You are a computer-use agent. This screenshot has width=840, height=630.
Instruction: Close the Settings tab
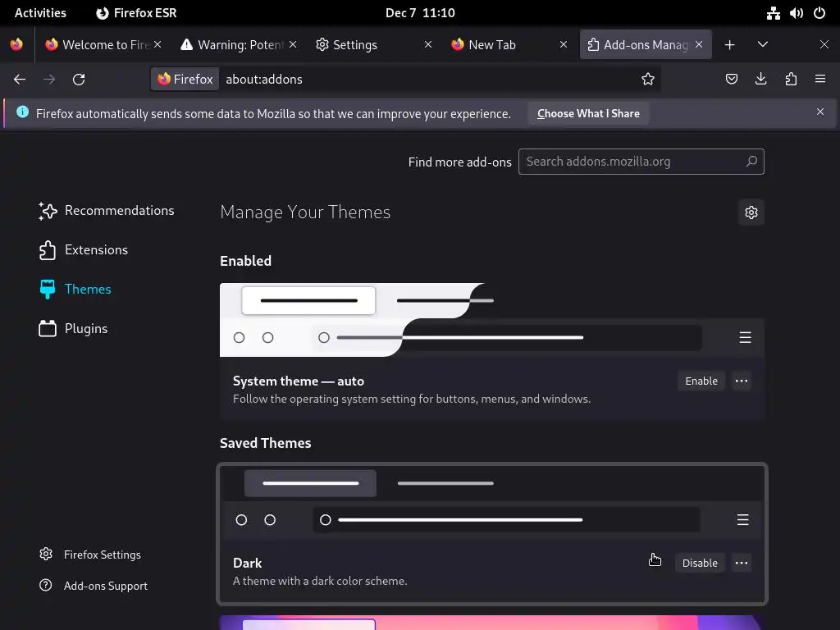tap(428, 44)
